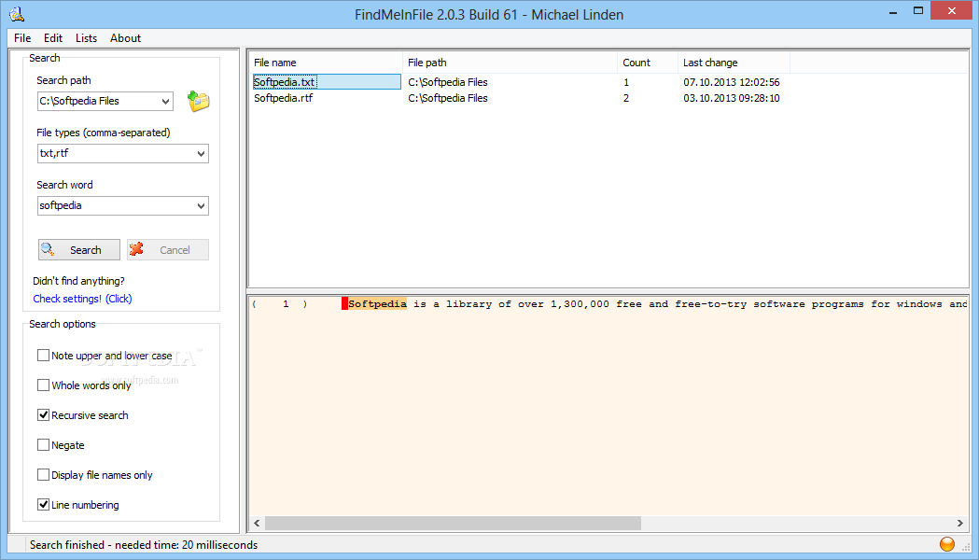The height and width of the screenshot is (560, 979).
Task: Click the status bar search finished message
Action: tap(144, 545)
